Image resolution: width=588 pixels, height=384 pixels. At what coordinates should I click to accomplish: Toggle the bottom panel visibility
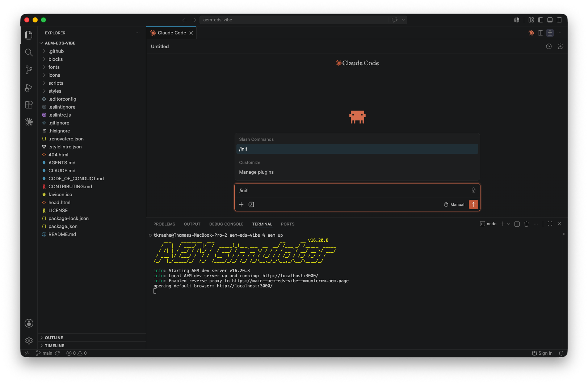(550, 20)
